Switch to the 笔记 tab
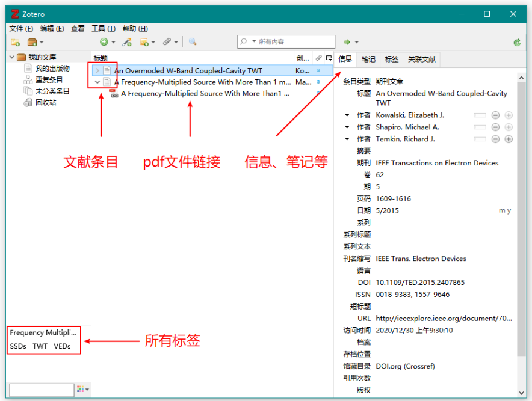532x401 pixels. (368, 60)
